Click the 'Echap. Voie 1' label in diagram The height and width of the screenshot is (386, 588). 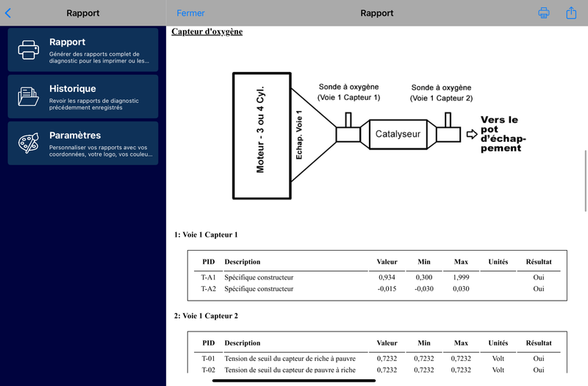tap(299, 135)
